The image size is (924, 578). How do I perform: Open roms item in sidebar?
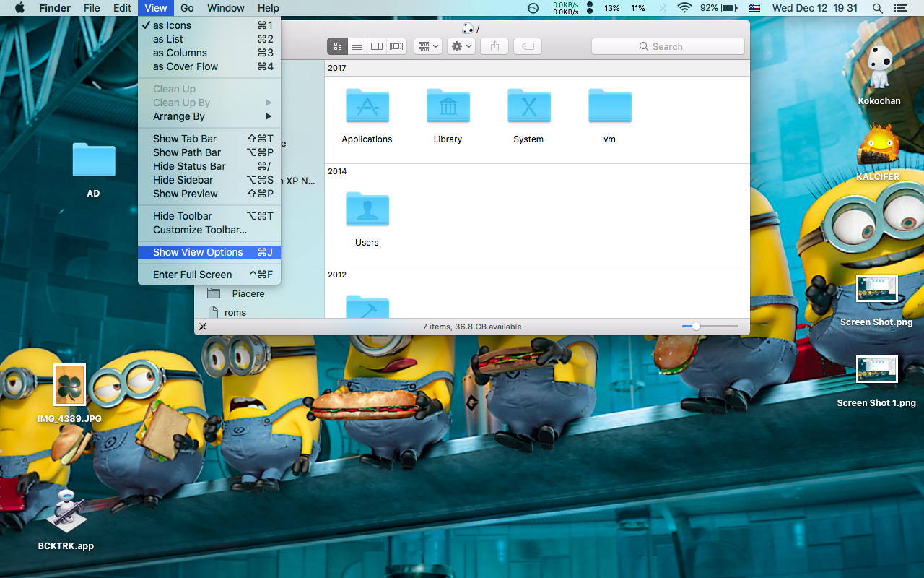(x=235, y=312)
